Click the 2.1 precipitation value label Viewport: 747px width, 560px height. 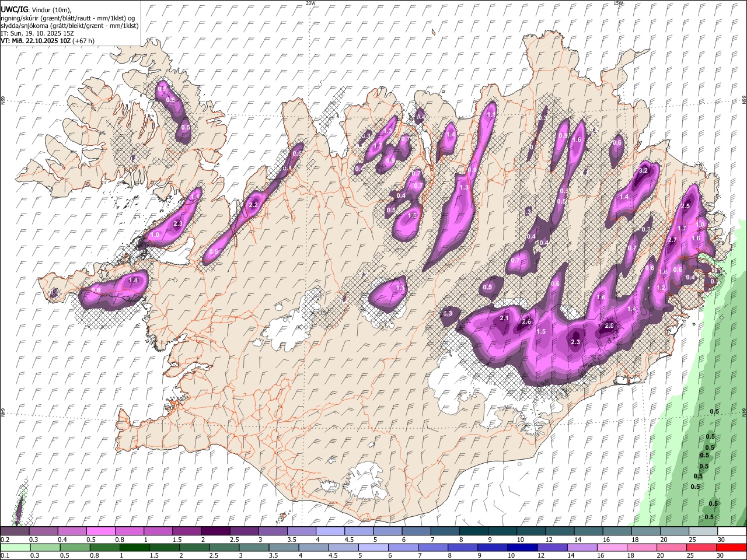pyautogui.click(x=505, y=318)
